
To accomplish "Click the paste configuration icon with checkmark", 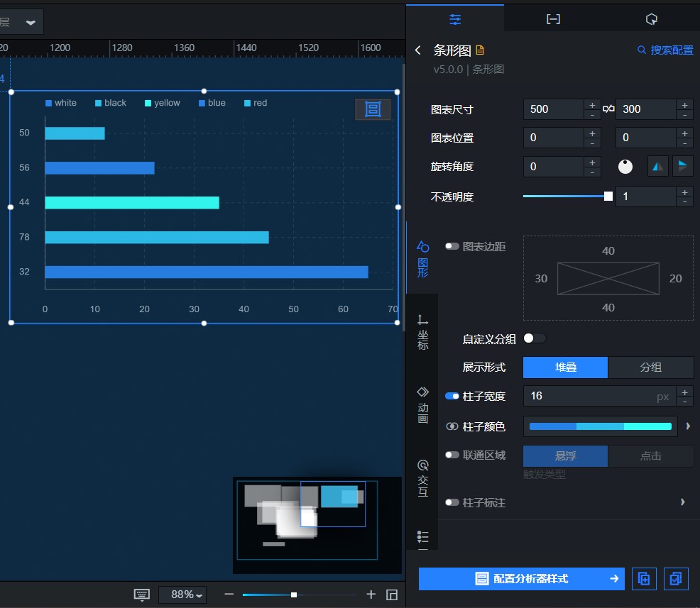I will 676,579.
